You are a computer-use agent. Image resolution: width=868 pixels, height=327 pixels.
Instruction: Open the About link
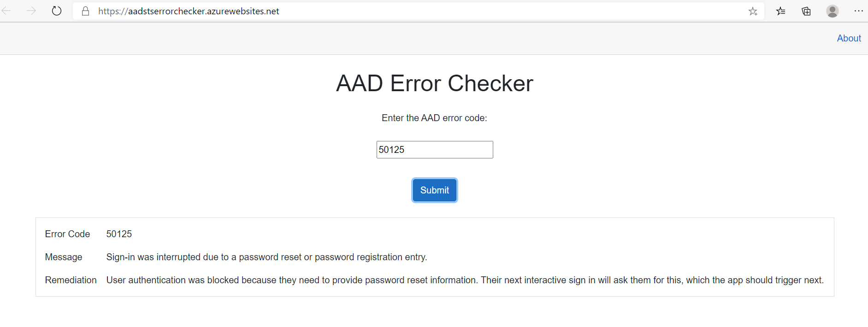point(849,38)
